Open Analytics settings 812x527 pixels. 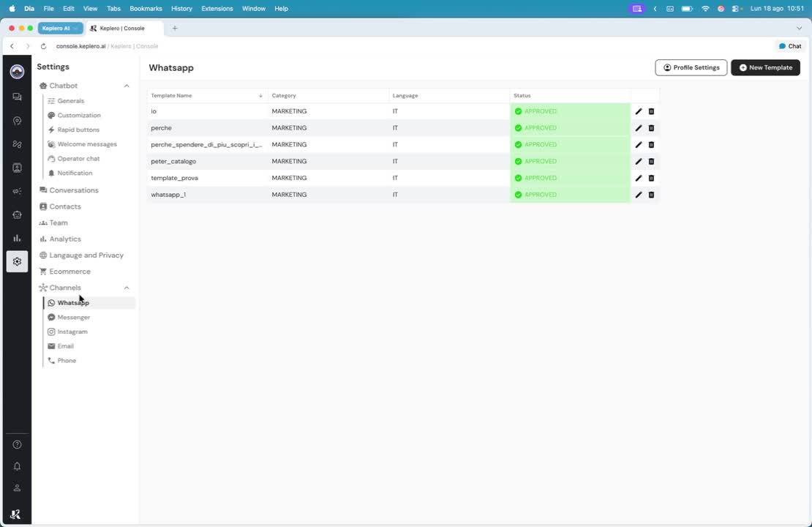64,239
